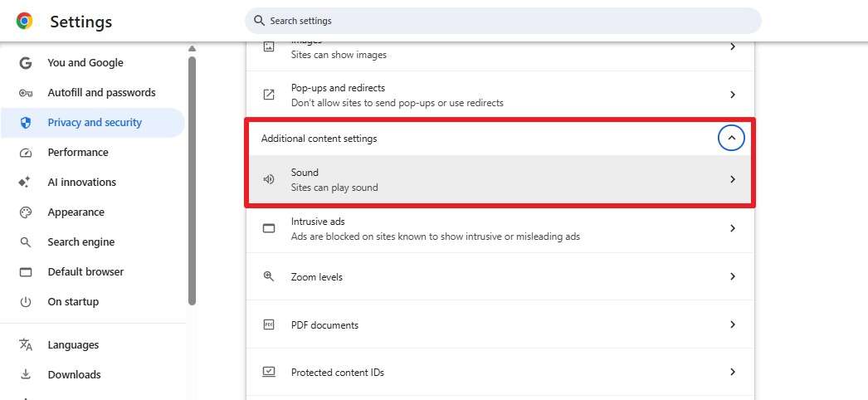Screen dimensions: 868x400
Task: Click the Default browser window icon
Action: pyautogui.click(x=26, y=272)
